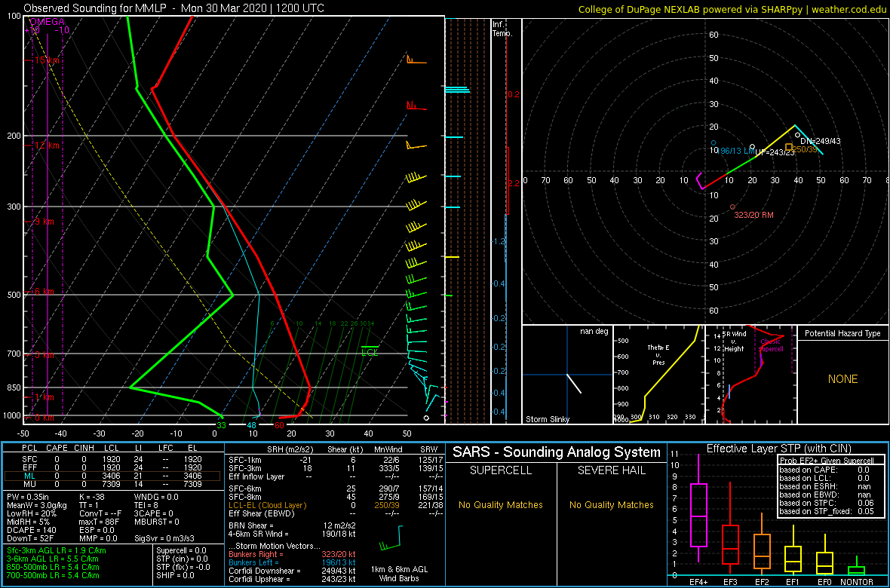Select the 850-500mb LR = 5.4 C/km line

[53, 566]
